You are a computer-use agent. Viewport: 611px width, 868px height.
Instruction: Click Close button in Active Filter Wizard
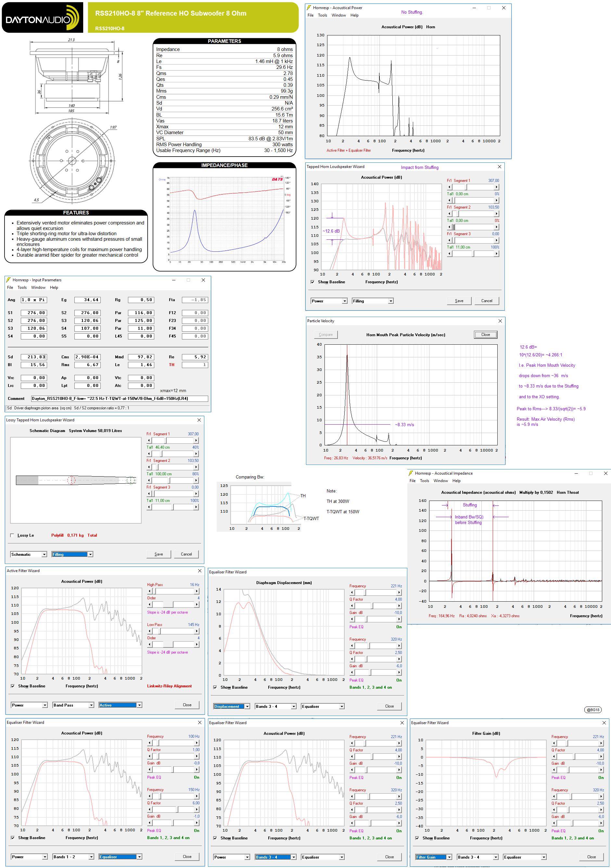click(187, 705)
